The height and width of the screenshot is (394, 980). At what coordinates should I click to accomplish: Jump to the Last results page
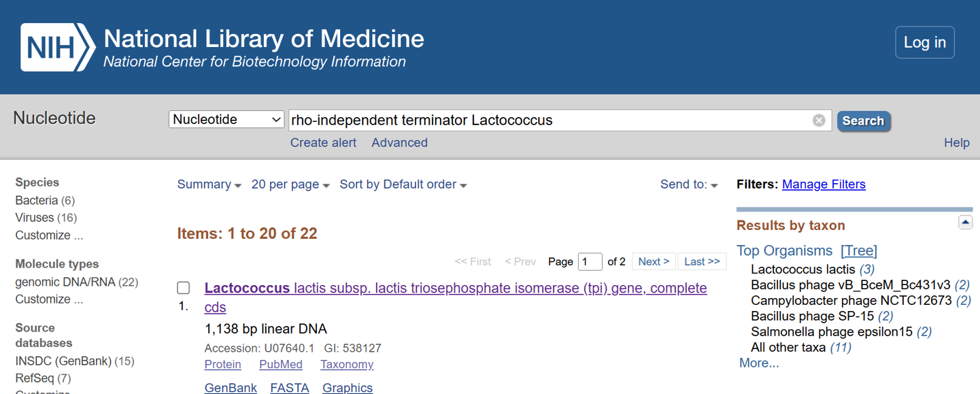pyautogui.click(x=702, y=261)
